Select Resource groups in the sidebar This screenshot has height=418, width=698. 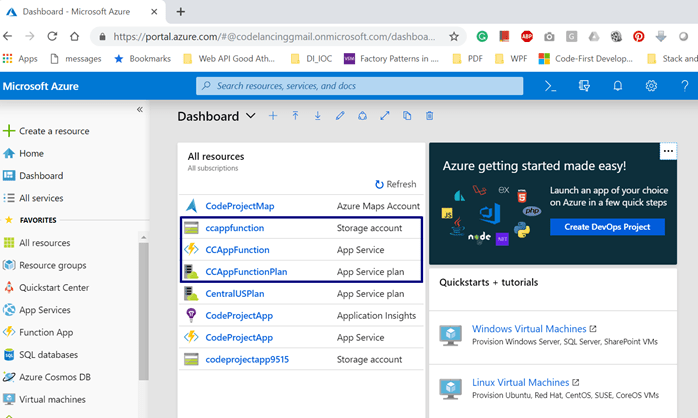click(x=52, y=265)
